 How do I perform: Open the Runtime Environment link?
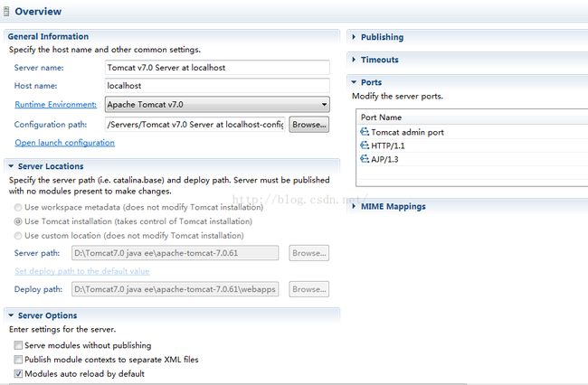point(55,105)
